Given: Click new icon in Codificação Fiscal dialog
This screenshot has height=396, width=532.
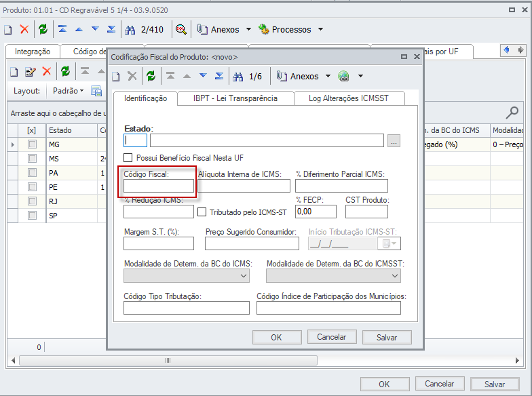Looking at the screenshot, I should tap(115, 77).
